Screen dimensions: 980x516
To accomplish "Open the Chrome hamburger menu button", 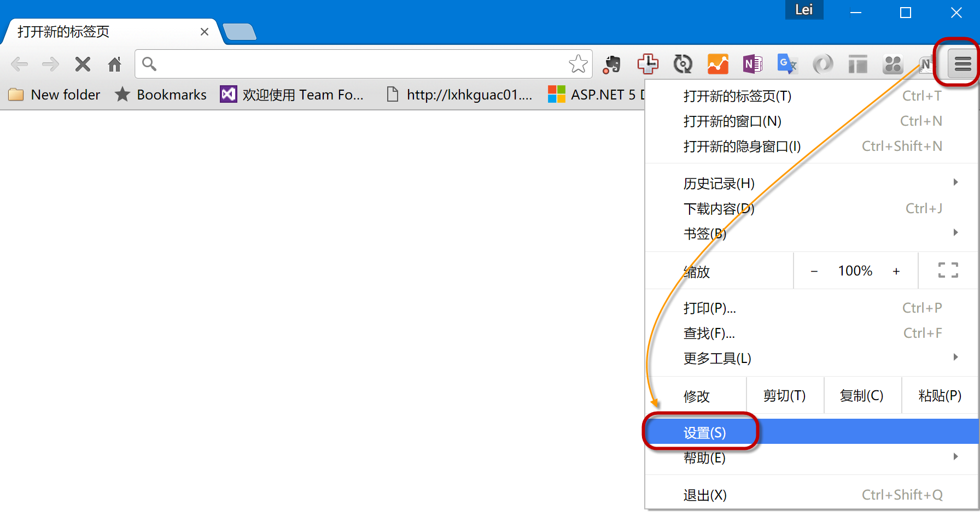I will (x=962, y=64).
